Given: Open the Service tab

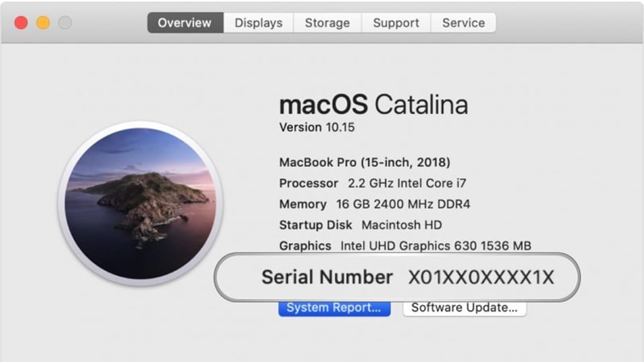Looking at the screenshot, I should [463, 23].
